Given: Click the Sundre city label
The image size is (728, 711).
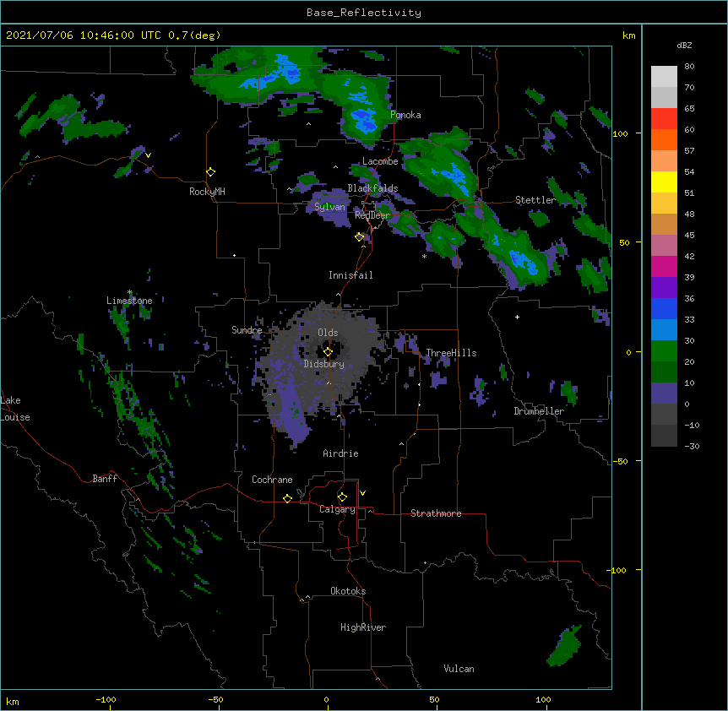Looking at the screenshot, I should coord(247,330).
